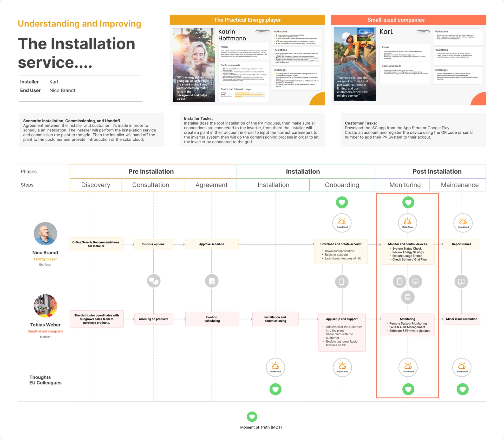The image size is (504, 439).
Task: Click the green heart above Nico's Monitoring iSolarCloud icon
Action: pyautogui.click(x=408, y=202)
